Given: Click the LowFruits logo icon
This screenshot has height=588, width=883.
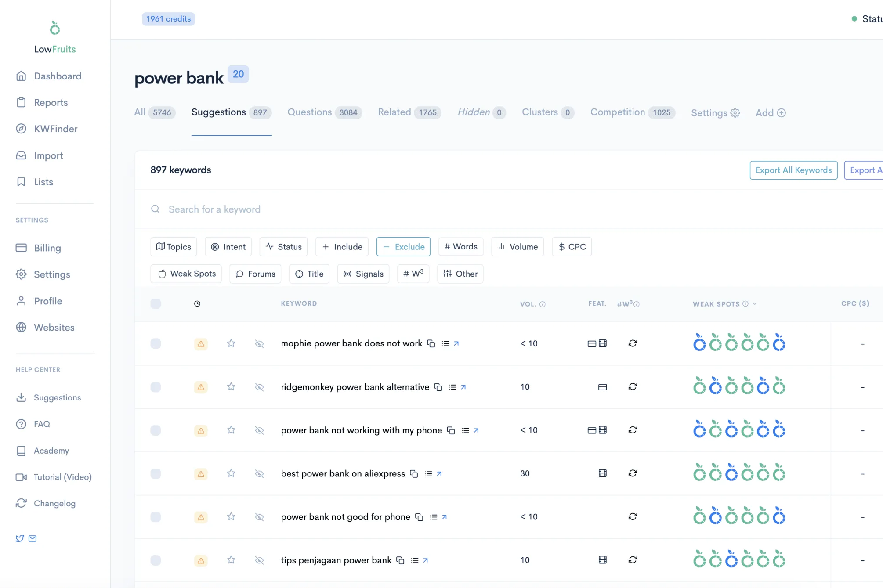Looking at the screenshot, I should click(x=55, y=28).
